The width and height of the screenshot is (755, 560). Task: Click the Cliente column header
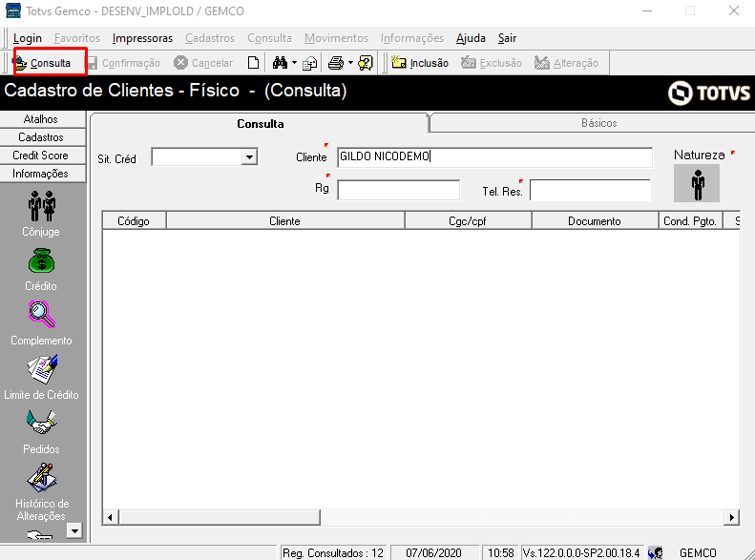[285, 220]
